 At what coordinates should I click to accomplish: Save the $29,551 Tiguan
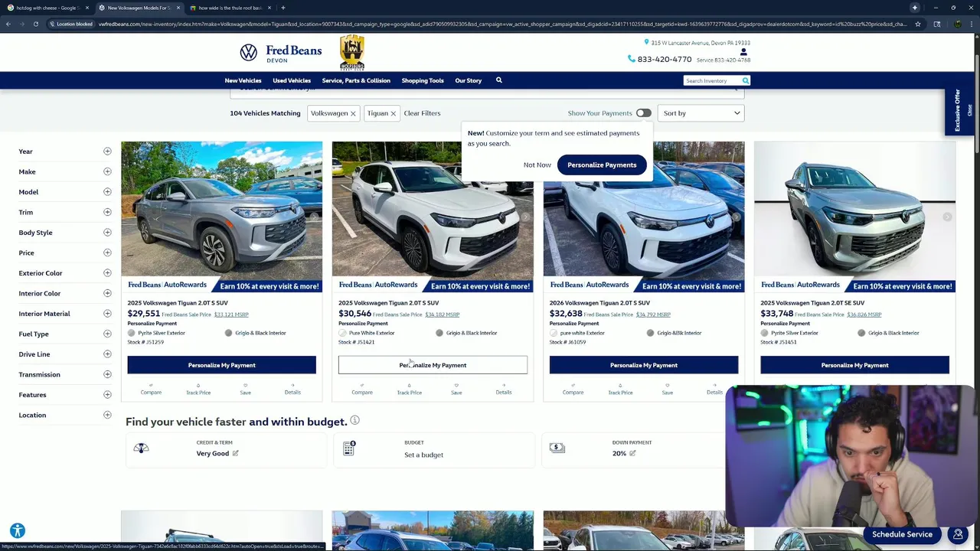tap(245, 390)
